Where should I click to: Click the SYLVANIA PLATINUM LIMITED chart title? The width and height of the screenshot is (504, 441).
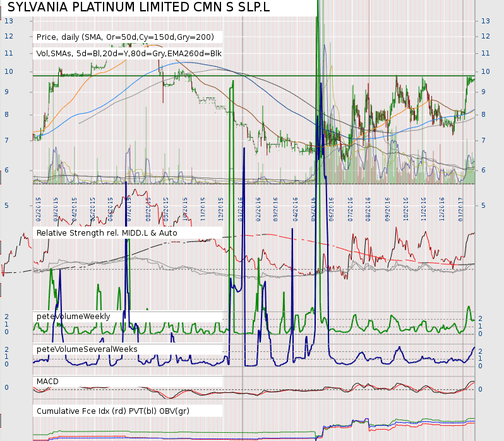(x=138, y=7)
